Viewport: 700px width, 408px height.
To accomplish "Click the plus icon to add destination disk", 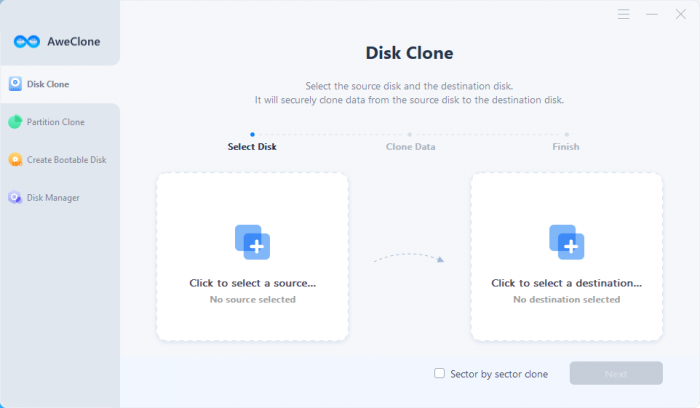I will (567, 242).
